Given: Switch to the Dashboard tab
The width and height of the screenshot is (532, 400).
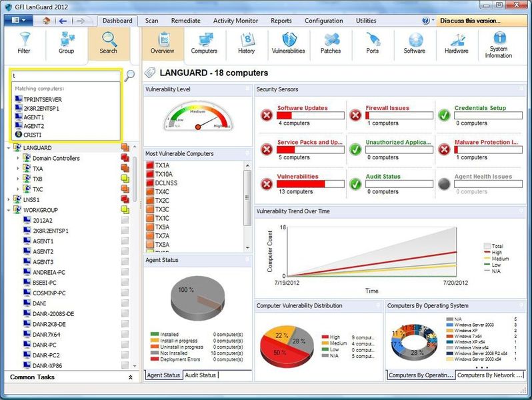Looking at the screenshot, I should coord(117,21).
